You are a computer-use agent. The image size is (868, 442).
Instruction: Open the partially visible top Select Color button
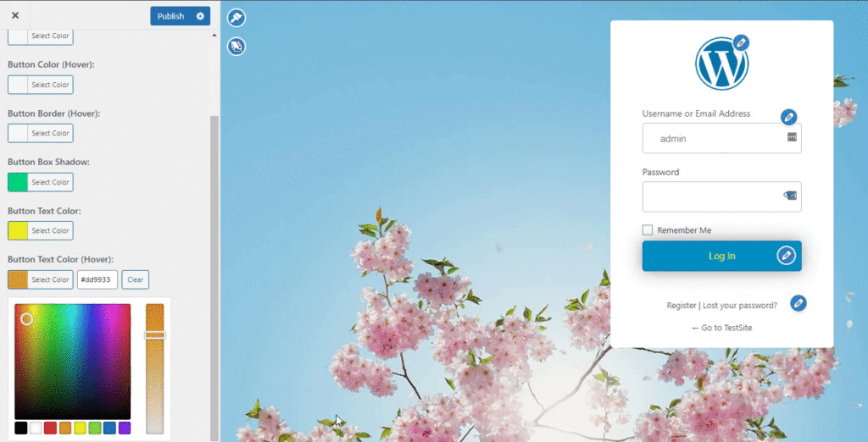pos(41,36)
